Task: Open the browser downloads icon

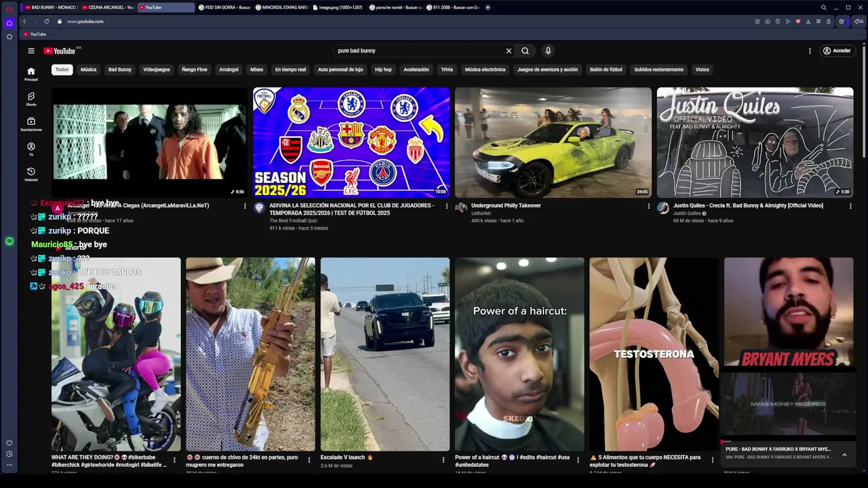Action: coord(808,22)
